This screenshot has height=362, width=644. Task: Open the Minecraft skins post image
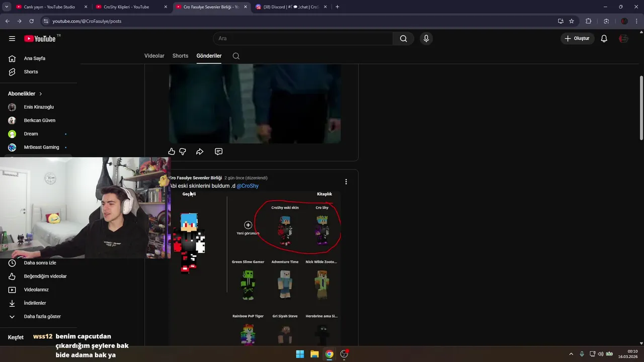point(255,268)
